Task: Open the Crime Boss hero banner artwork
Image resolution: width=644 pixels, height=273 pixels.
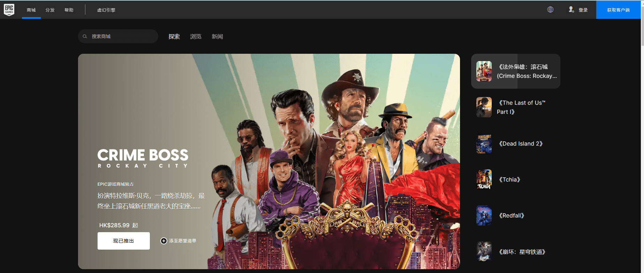Action: click(x=269, y=161)
